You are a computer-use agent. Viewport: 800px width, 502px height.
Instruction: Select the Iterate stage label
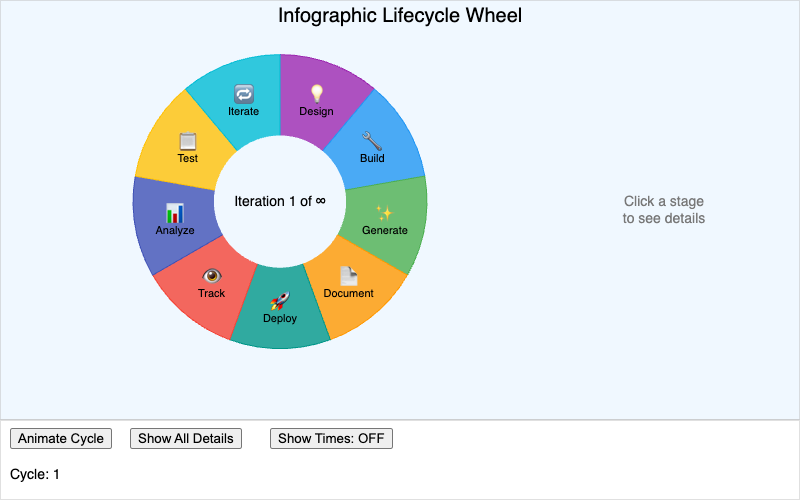243,111
